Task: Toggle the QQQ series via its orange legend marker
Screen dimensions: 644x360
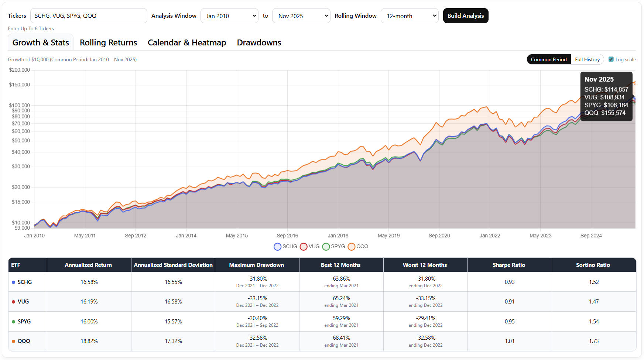Action: (x=351, y=246)
